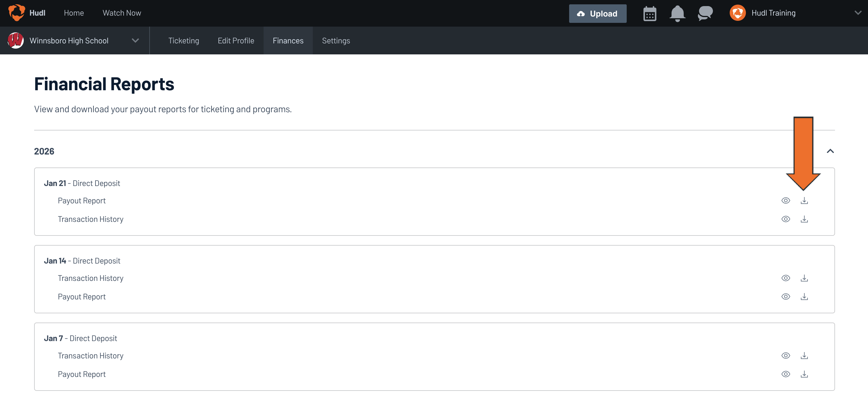The height and width of the screenshot is (405, 868).
Task: Click the Hudl Training account name
Action: click(773, 13)
